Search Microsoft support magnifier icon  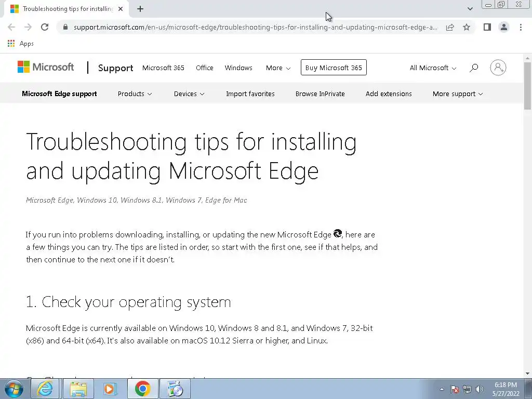474,68
